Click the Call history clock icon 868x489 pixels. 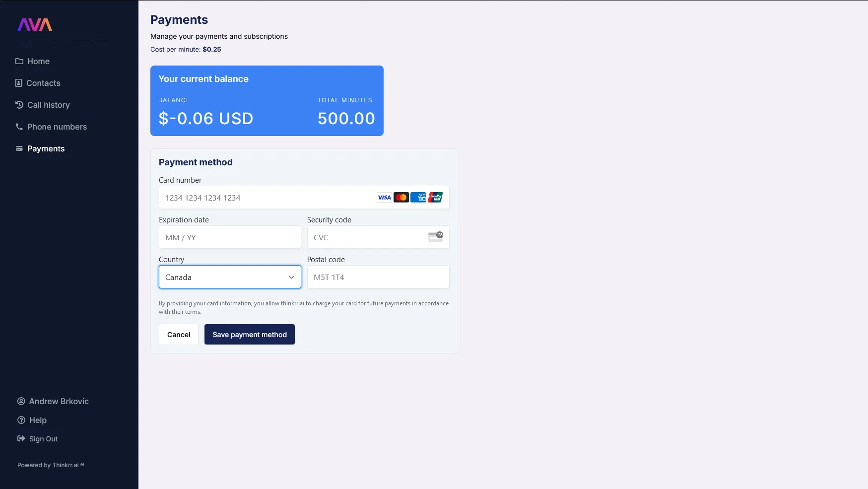pyautogui.click(x=19, y=105)
